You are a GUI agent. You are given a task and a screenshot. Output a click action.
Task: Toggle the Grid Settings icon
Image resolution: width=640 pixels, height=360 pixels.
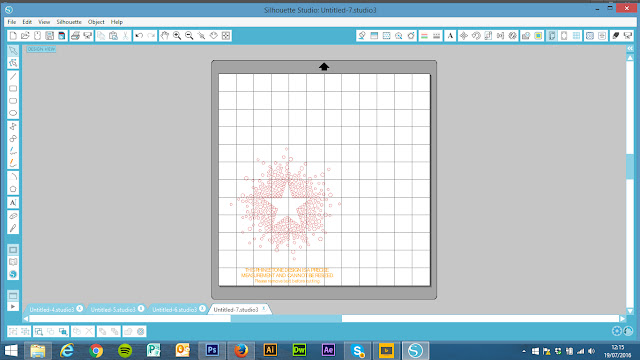pos(576,36)
